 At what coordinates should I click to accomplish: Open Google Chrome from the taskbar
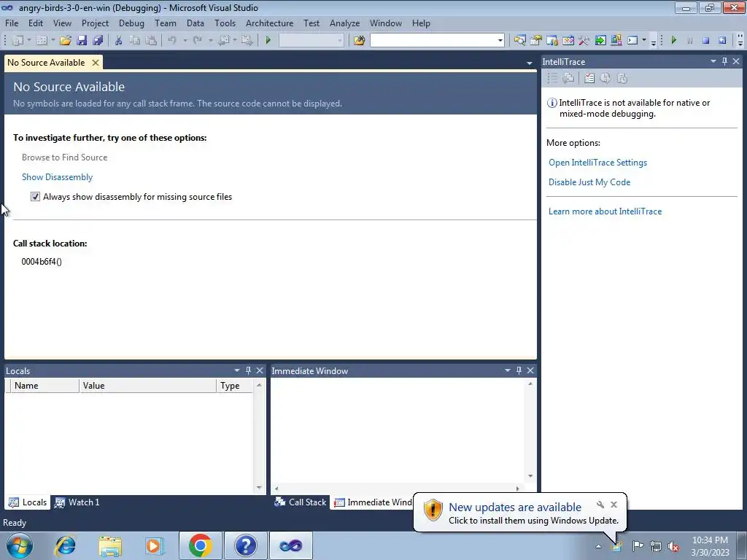point(200,545)
